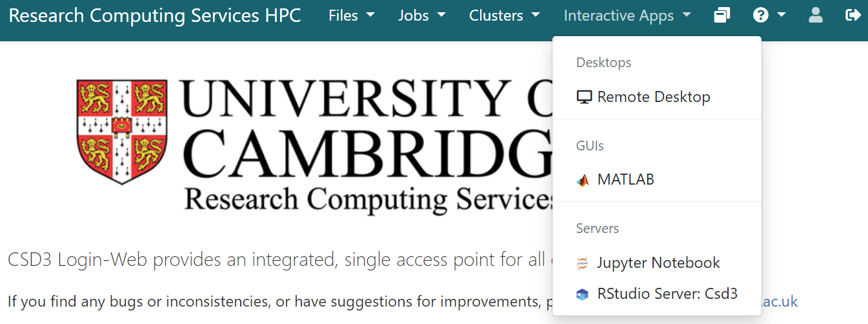The image size is (868, 324).
Task: Click the RStudio Server logo icon
Action: coord(583,294)
